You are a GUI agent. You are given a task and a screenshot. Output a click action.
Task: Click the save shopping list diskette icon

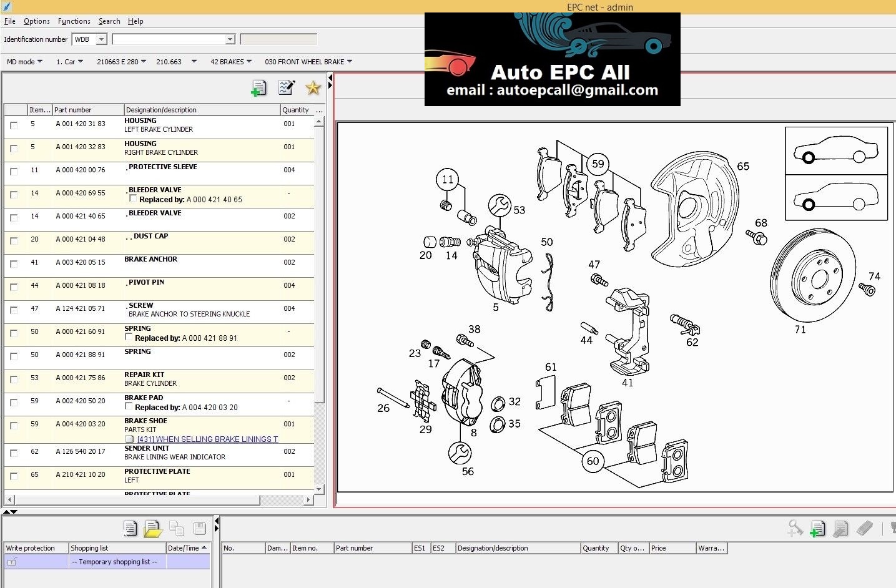click(x=199, y=528)
